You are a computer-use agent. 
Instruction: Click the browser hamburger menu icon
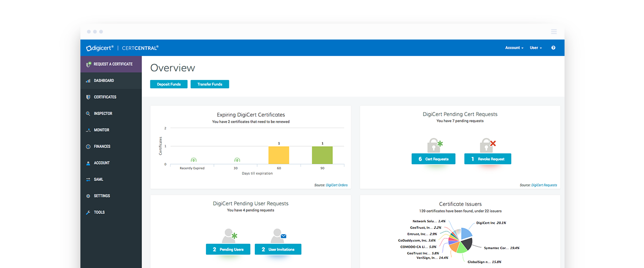pyautogui.click(x=554, y=32)
